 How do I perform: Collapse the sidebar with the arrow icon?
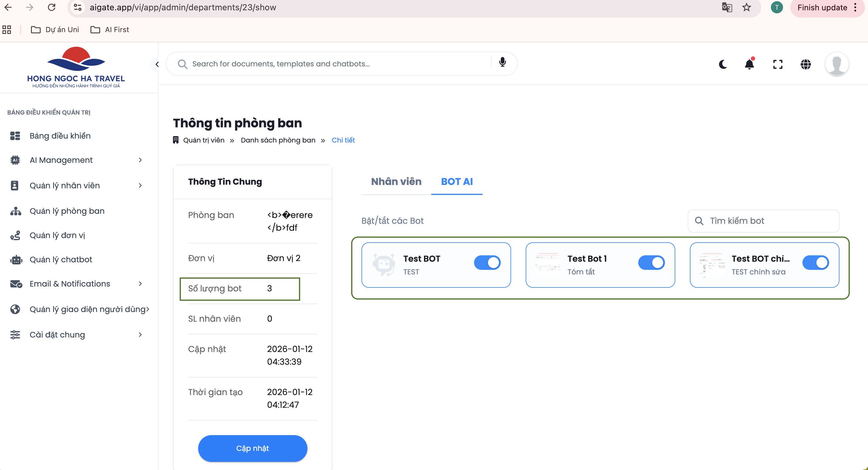tap(157, 64)
